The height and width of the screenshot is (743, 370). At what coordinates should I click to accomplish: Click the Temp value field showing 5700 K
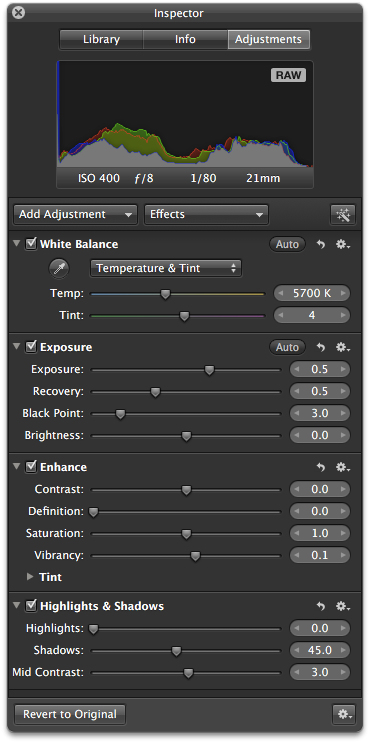tap(312, 293)
